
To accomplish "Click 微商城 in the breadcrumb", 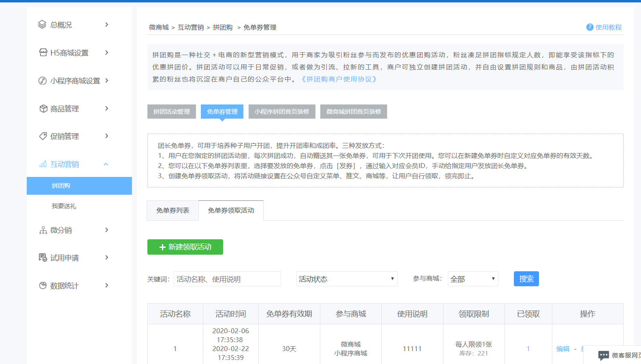I will click(x=159, y=27).
